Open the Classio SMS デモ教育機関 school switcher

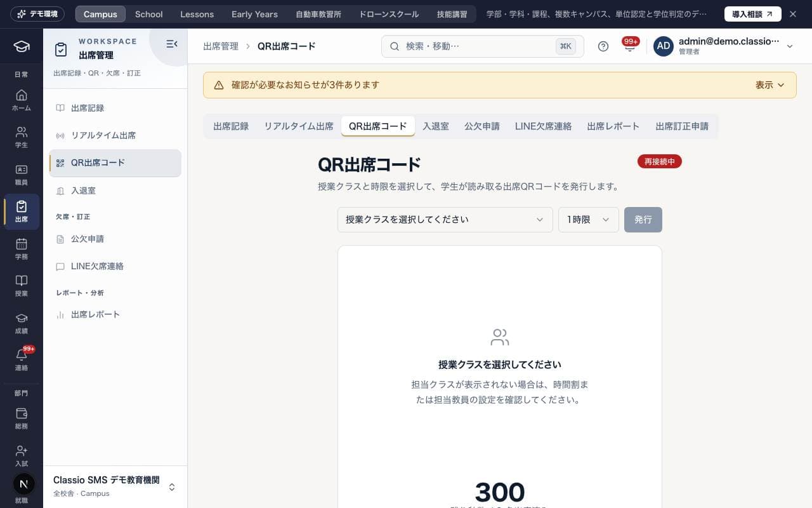115,486
